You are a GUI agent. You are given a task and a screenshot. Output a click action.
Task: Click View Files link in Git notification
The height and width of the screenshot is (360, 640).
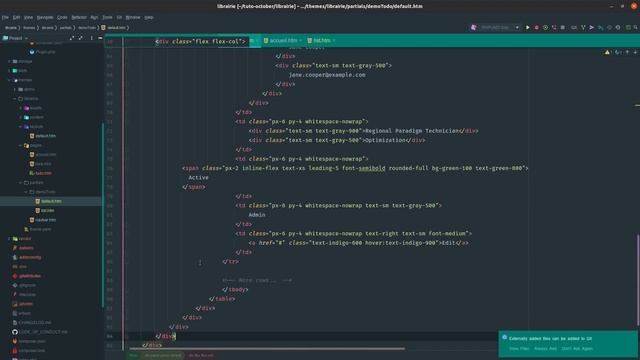[519, 349]
